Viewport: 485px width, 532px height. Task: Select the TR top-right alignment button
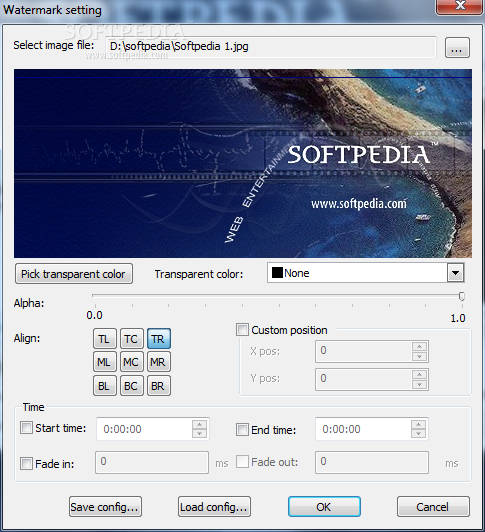click(158, 339)
